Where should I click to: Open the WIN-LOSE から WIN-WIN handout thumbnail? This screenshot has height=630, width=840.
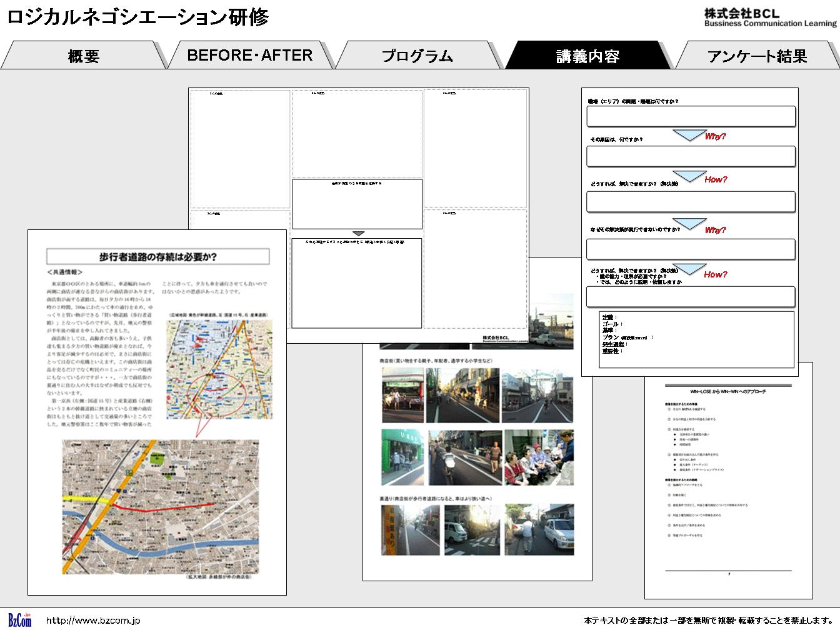click(x=729, y=487)
